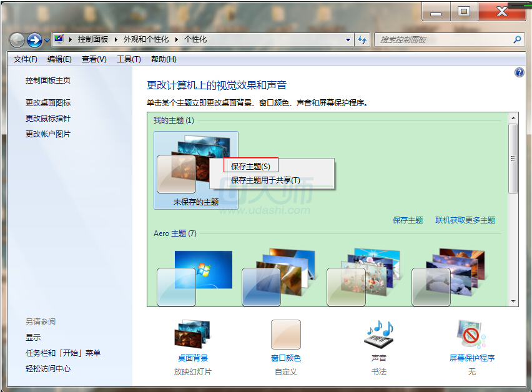The image size is (532, 392).
Task: Click the 搜索控制面板 search field
Action: click(443, 39)
